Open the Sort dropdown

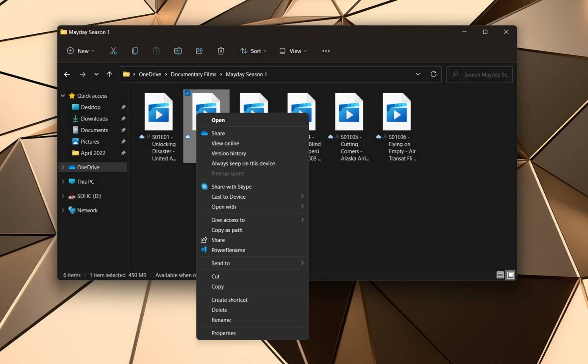[253, 51]
